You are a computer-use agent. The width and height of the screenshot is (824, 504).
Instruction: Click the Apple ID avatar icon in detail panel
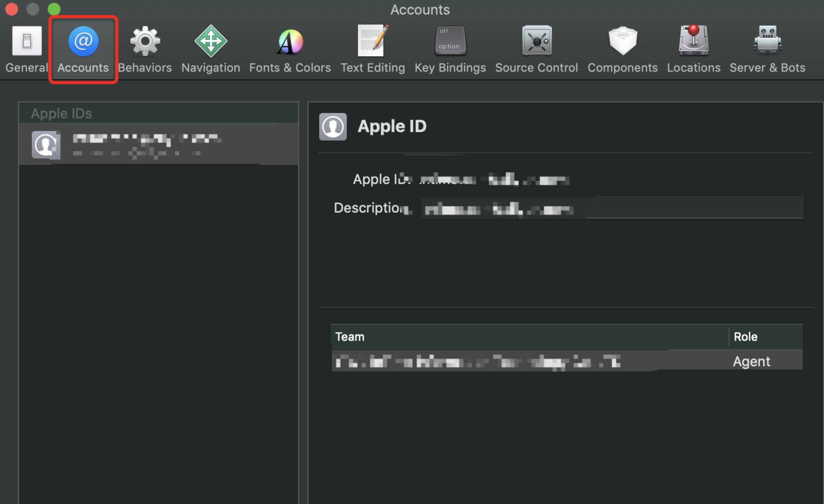333,127
